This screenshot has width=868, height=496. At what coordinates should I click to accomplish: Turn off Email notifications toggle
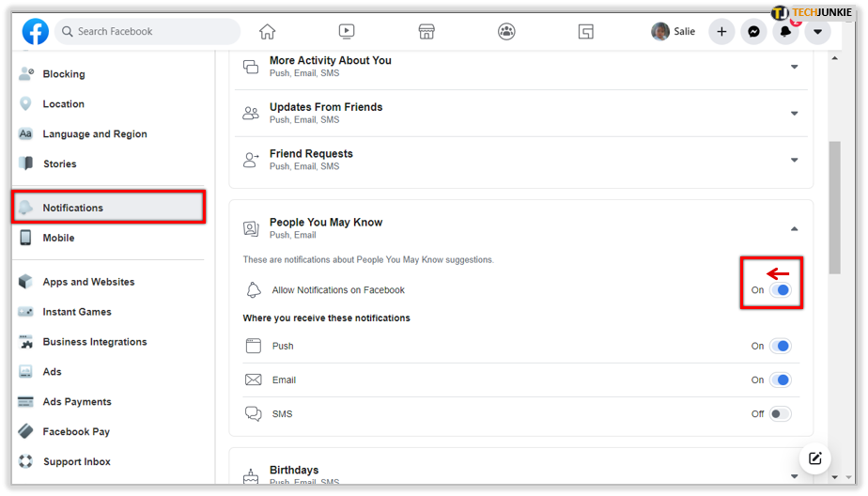781,380
